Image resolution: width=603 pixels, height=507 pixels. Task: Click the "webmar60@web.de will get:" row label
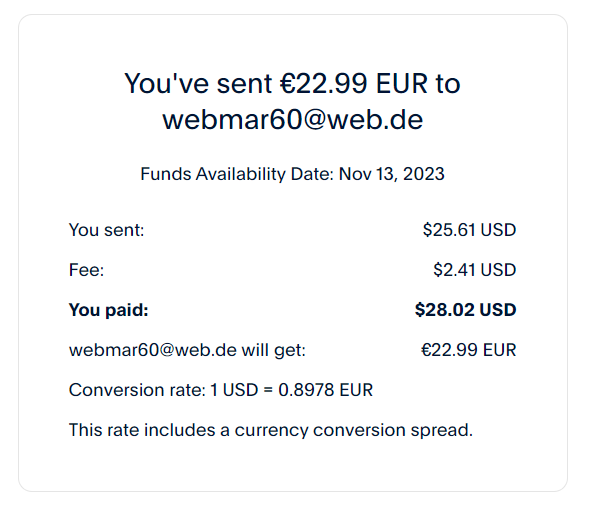(187, 350)
